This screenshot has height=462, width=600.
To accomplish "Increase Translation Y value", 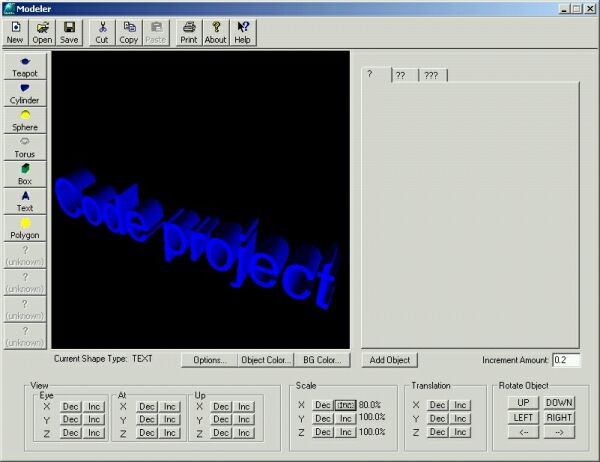I will tap(460, 419).
